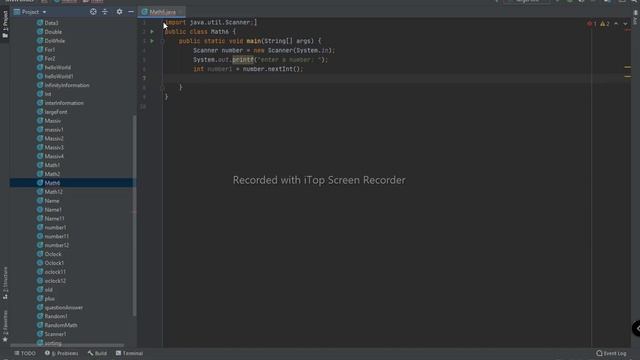Go to next highlighted error arrow
Screen dimensions: 640x360
pyautogui.click(x=625, y=24)
